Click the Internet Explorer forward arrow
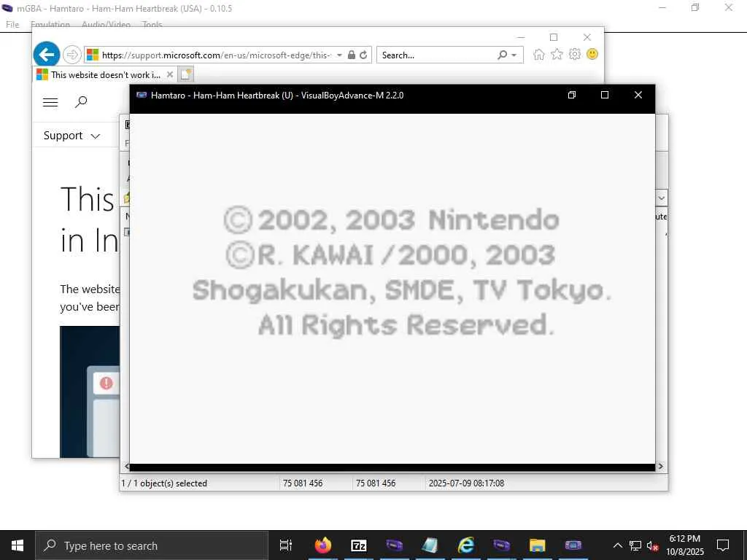Viewport: 747px width, 560px height. point(72,55)
